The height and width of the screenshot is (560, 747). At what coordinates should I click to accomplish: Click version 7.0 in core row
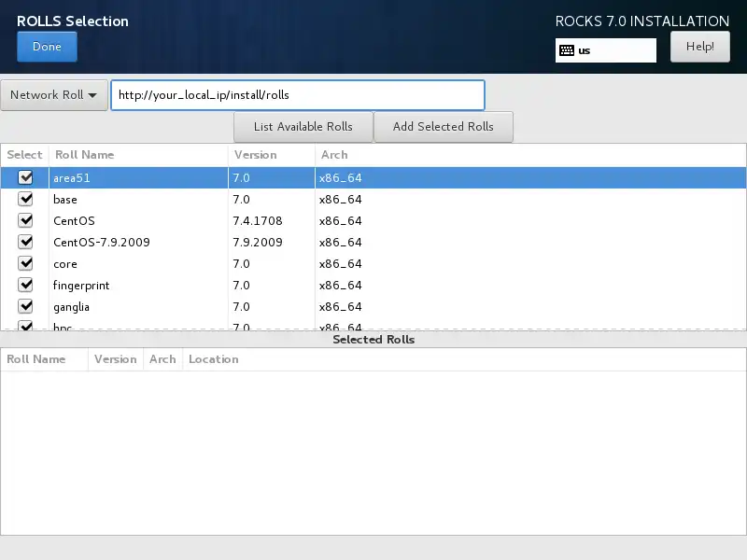(x=241, y=264)
